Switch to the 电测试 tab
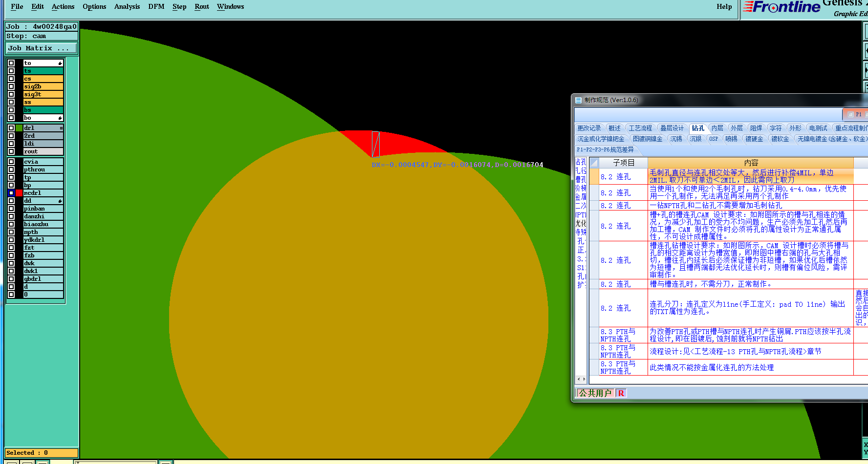 (818, 128)
